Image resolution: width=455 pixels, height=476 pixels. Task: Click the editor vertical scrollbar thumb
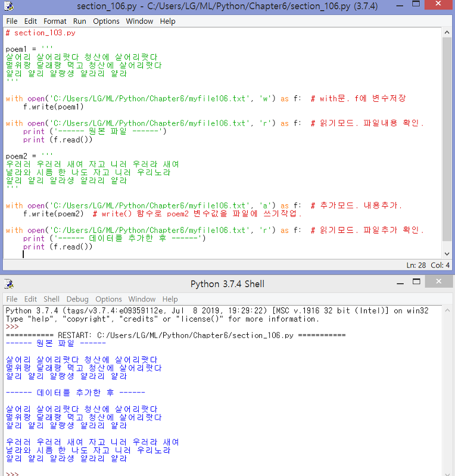click(447, 139)
